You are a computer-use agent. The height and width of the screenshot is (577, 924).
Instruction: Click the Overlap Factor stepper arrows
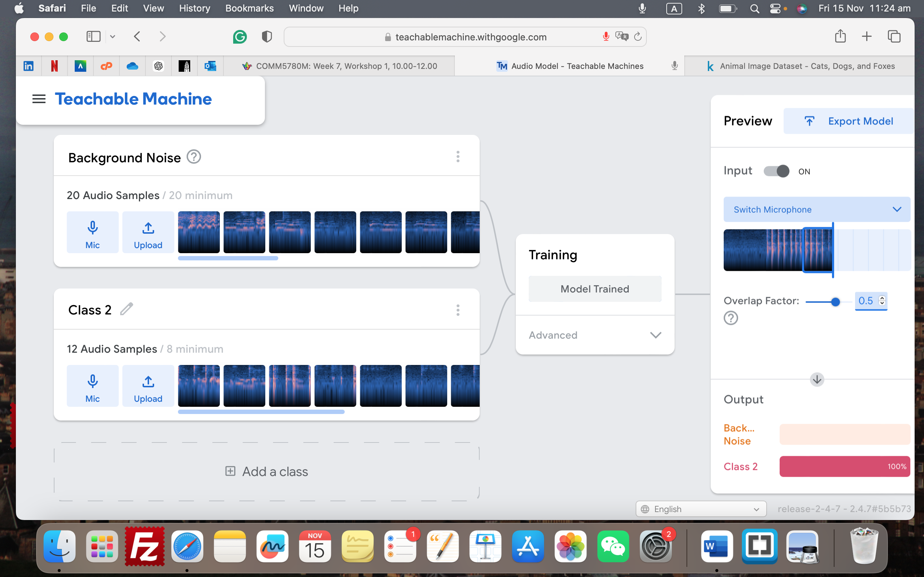882,301
